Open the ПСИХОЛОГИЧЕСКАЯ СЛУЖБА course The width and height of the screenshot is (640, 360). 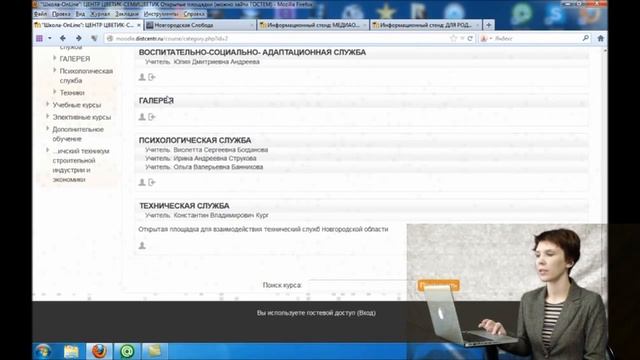195,140
